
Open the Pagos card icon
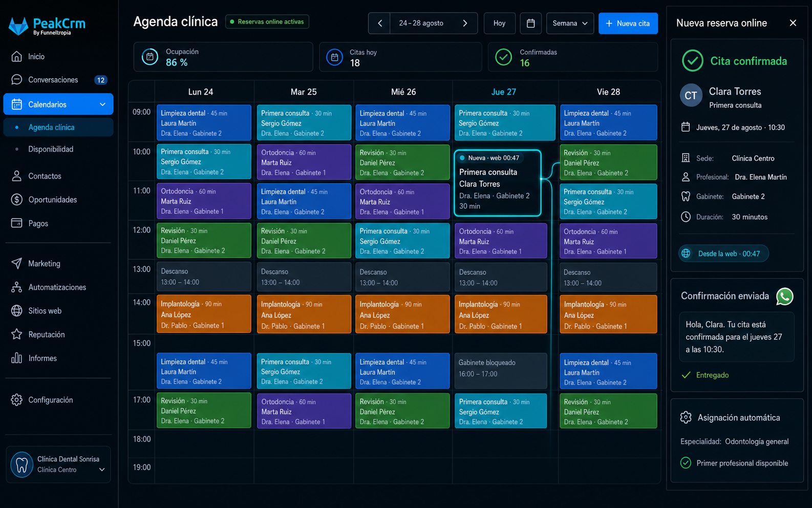click(17, 223)
